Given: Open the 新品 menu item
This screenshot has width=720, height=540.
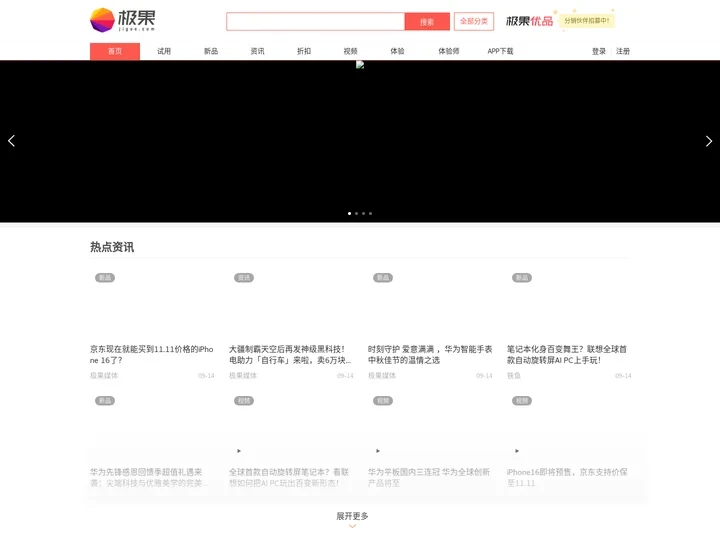Looking at the screenshot, I should click(211, 51).
